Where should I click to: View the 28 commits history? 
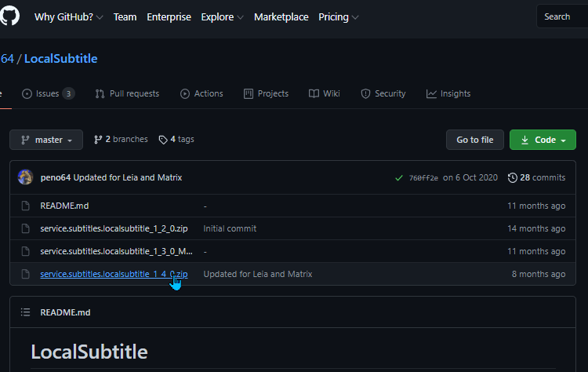pos(536,177)
